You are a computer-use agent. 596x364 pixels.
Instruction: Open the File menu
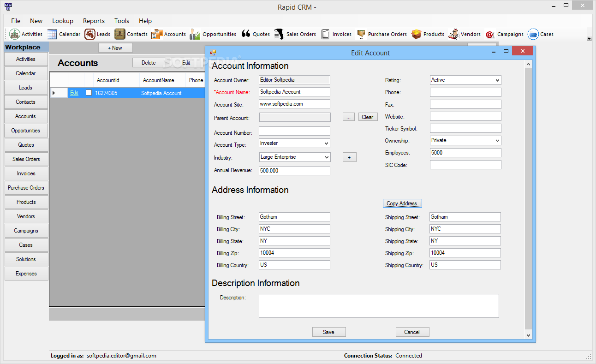click(16, 21)
